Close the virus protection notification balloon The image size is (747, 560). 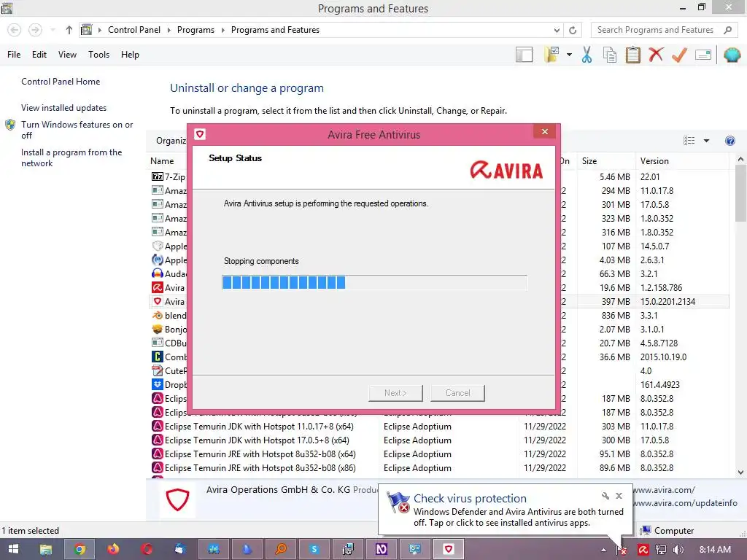(x=619, y=496)
